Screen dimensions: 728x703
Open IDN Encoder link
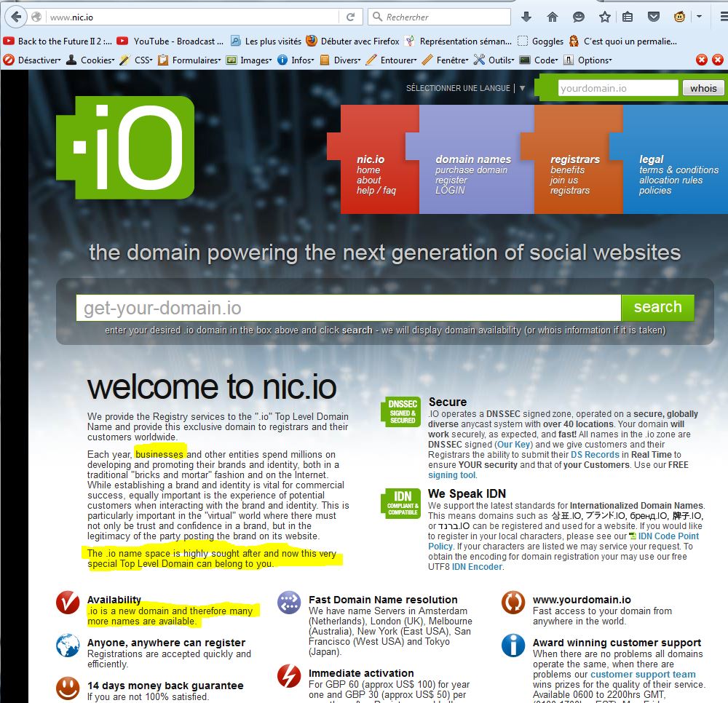(478, 567)
